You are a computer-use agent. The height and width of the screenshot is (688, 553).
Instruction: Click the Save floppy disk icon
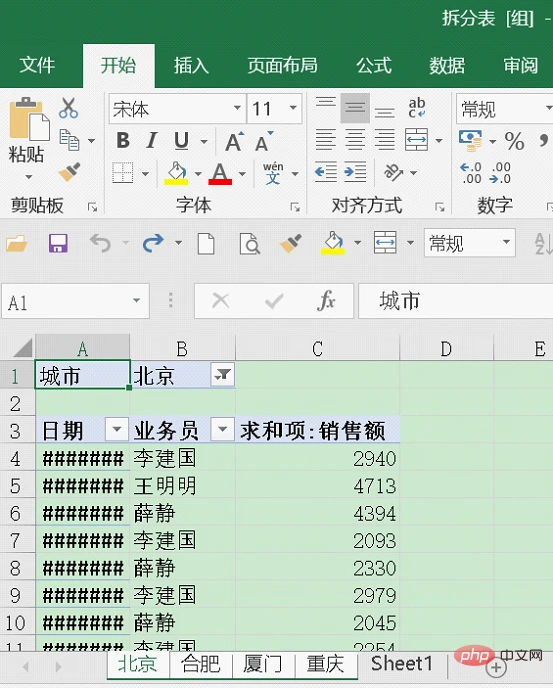[x=58, y=243]
